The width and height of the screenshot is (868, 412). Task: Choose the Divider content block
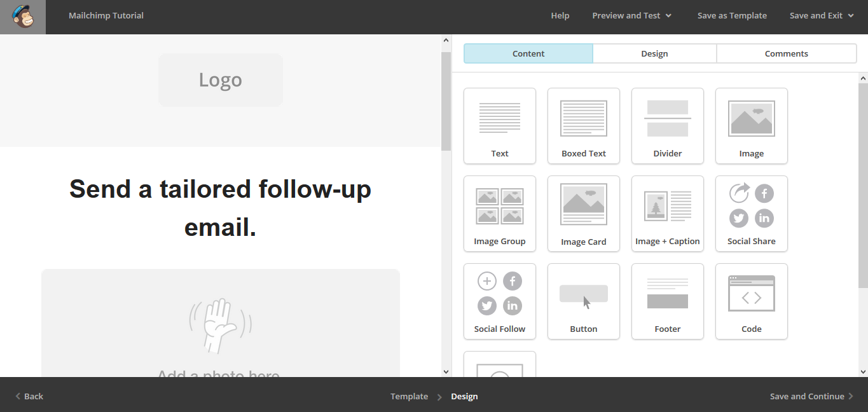pyautogui.click(x=668, y=126)
